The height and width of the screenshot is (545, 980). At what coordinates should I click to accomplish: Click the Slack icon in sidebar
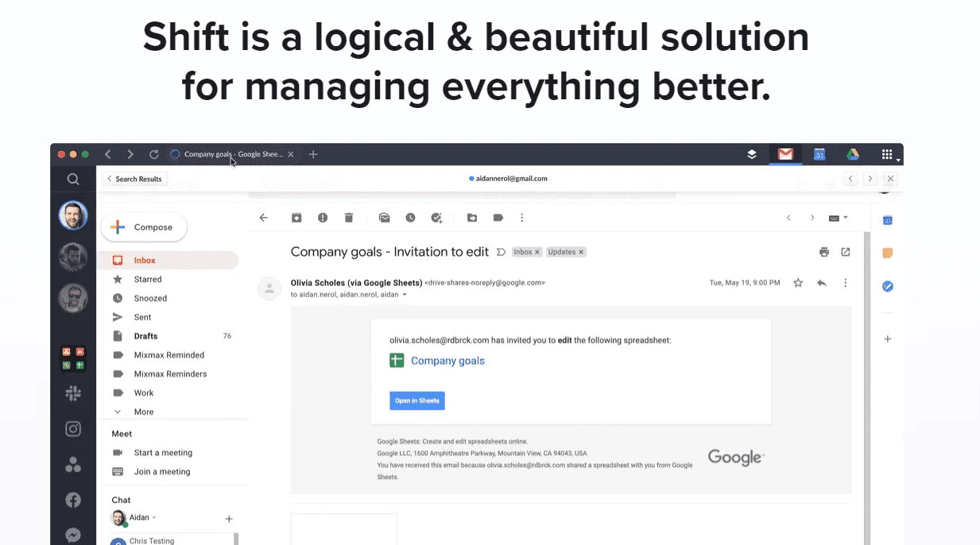click(73, 392)
